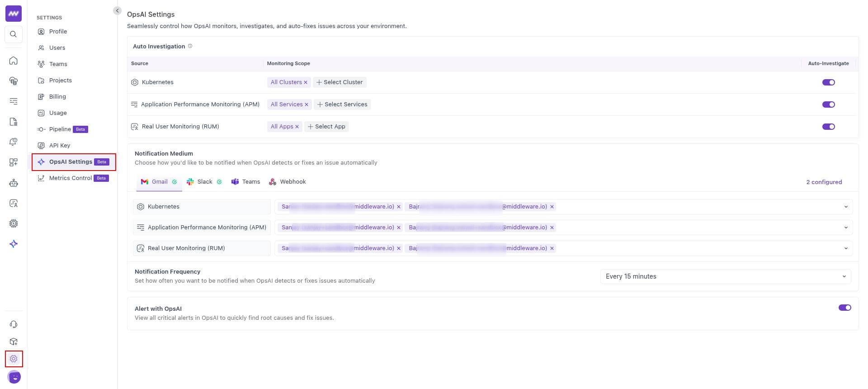Open Billing settings
This screenshot has width=868, height=389.
[57, 97]
